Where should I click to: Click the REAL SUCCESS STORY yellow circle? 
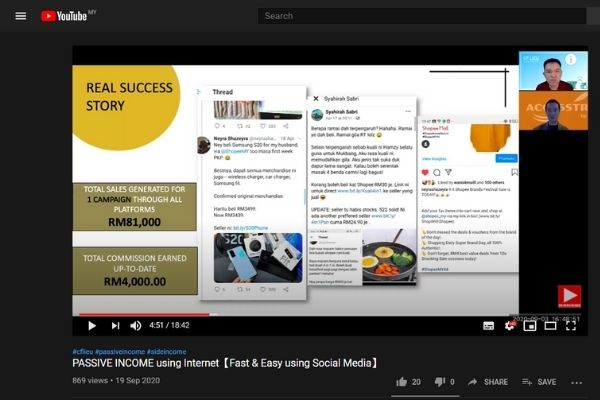click(126, 108)
